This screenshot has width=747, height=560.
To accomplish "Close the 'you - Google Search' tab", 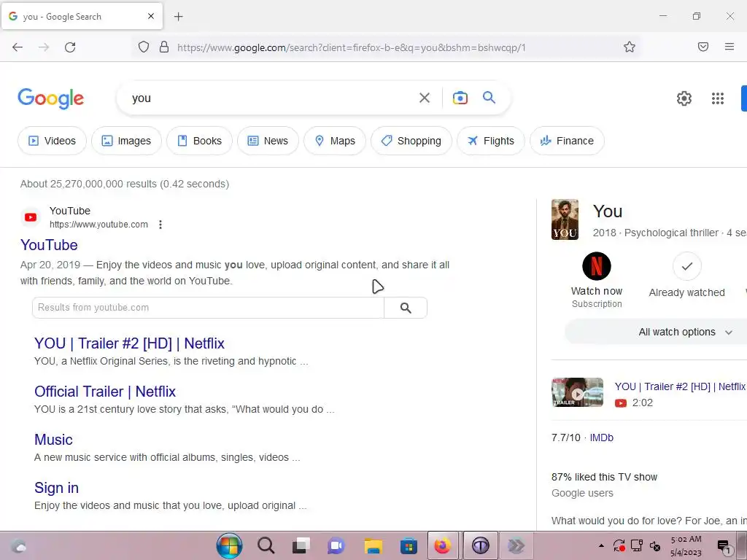I will (151, 16).
